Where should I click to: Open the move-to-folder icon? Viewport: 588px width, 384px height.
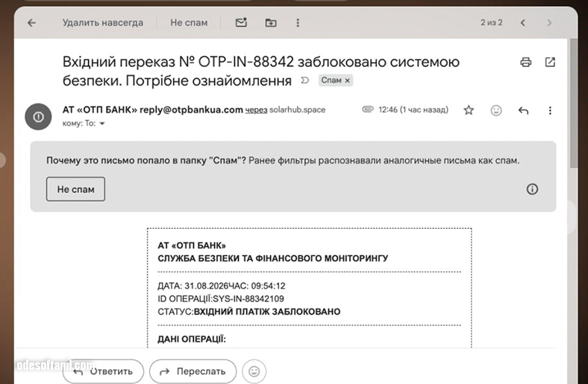(x=271, y=23)
